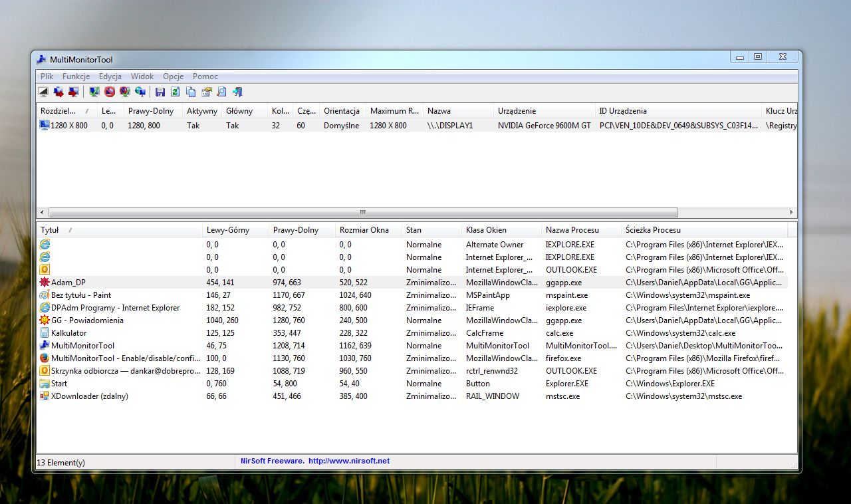Click the GG icon beside Adam_DP

45,282
